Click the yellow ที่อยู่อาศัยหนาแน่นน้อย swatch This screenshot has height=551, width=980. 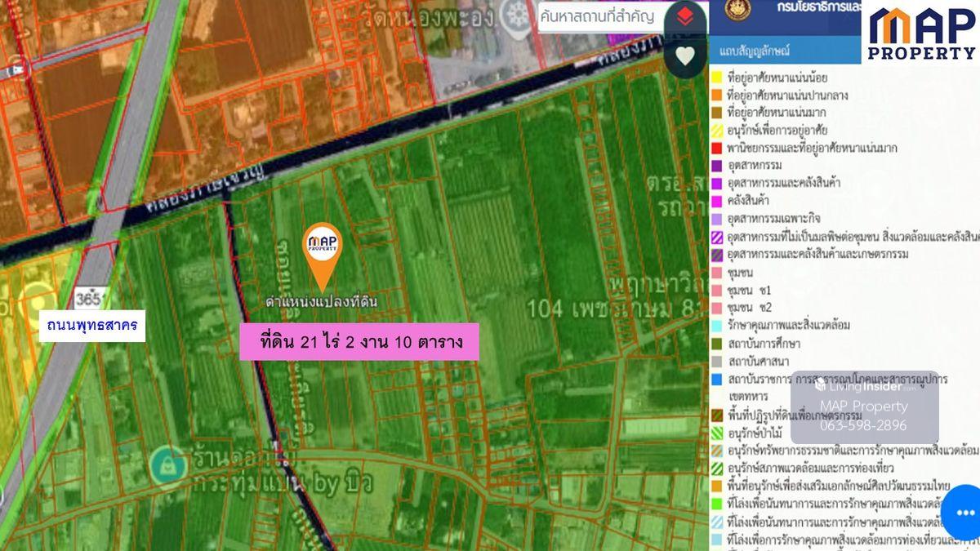pos(716,78)
